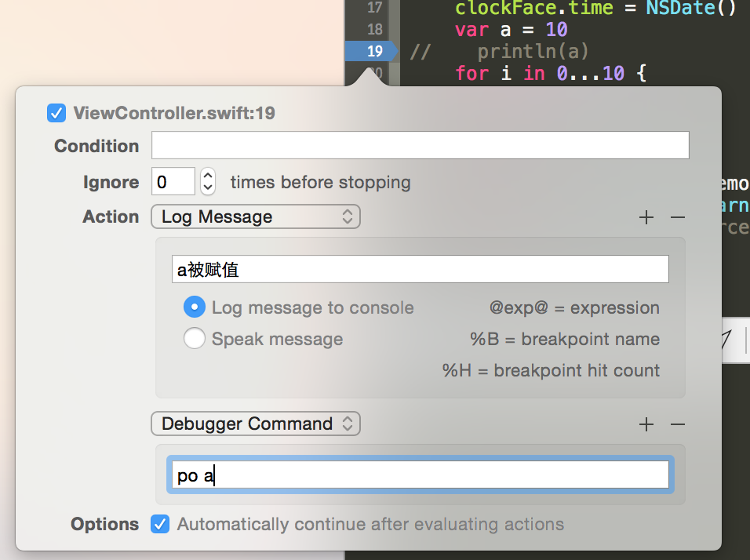
Task: Uncheck the ViewController.swift:19 breakpoint enable checkbox
Action: pyautogui.click(x=56, y=113)
